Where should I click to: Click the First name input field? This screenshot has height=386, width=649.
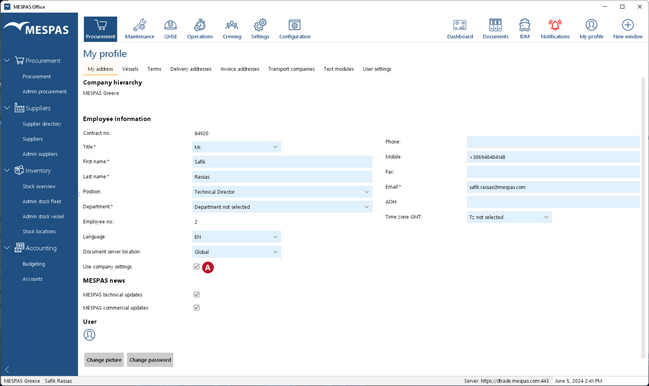[282, 162]
